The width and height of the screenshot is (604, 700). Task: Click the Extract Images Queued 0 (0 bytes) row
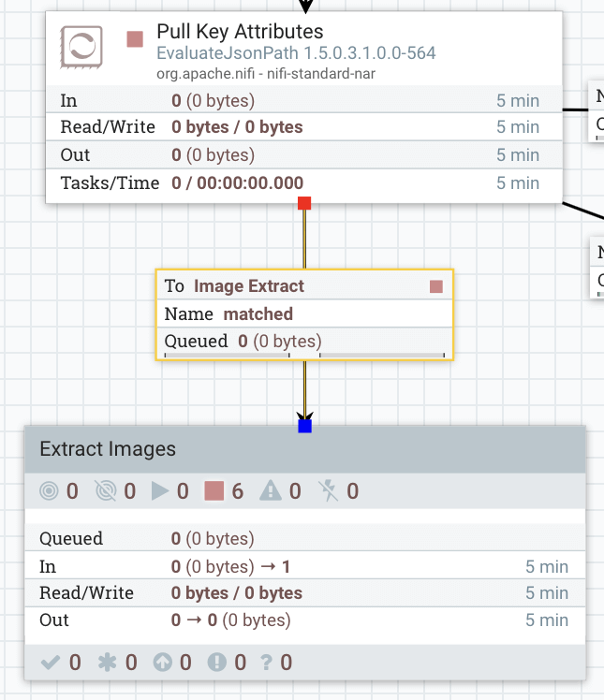point(305,538)
